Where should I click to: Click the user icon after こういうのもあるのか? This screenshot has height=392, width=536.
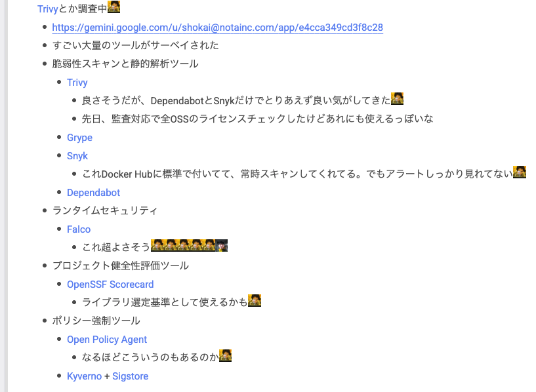point(225,355)
